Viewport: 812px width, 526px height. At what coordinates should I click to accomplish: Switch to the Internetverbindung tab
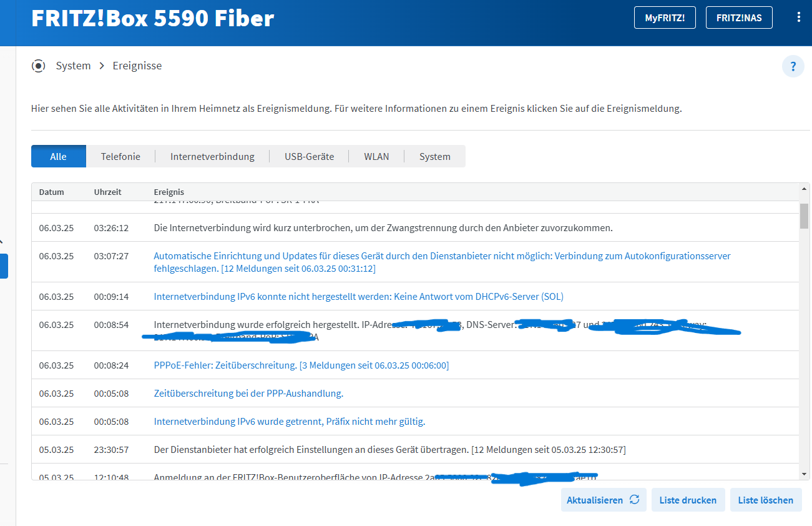tap(212, 156)
